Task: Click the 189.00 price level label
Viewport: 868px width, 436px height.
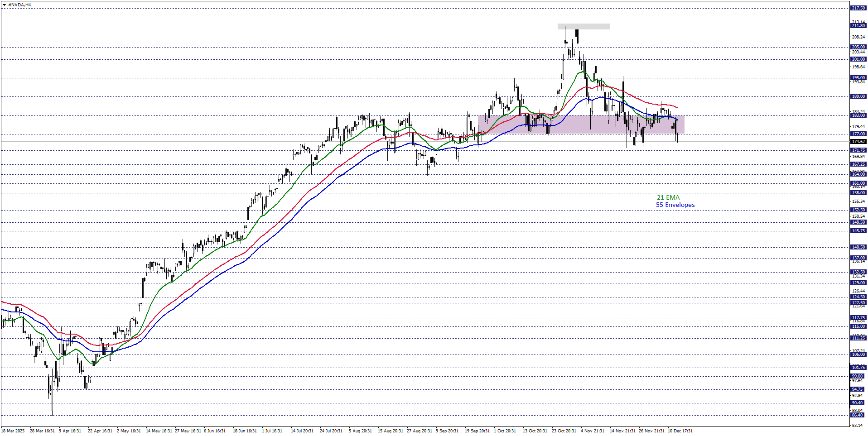Action: (x=858, y=96)
